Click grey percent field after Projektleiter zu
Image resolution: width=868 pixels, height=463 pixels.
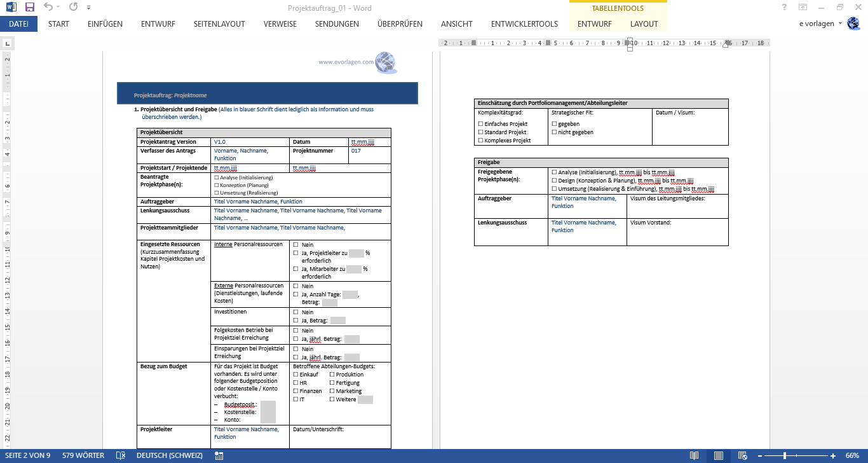pos(356,253)
